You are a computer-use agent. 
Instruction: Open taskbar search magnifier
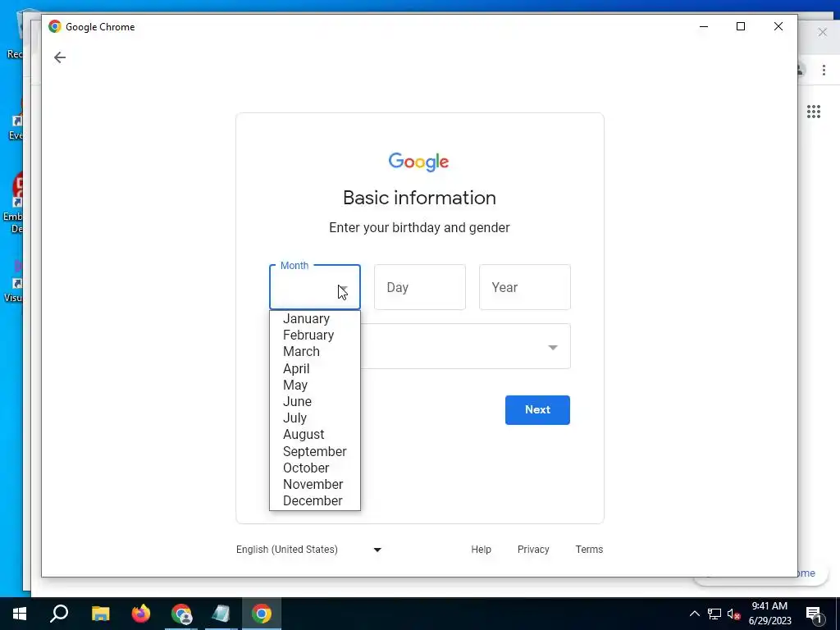click(x=59, y=614)
